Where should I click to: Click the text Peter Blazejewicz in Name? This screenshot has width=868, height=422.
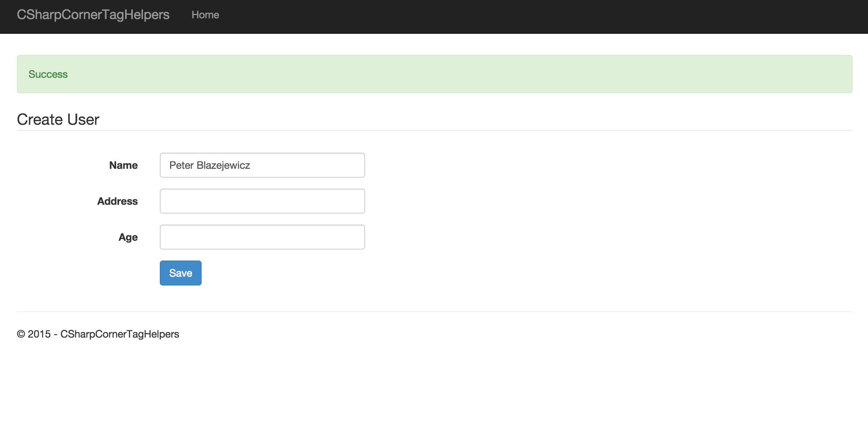coord(210,165)
